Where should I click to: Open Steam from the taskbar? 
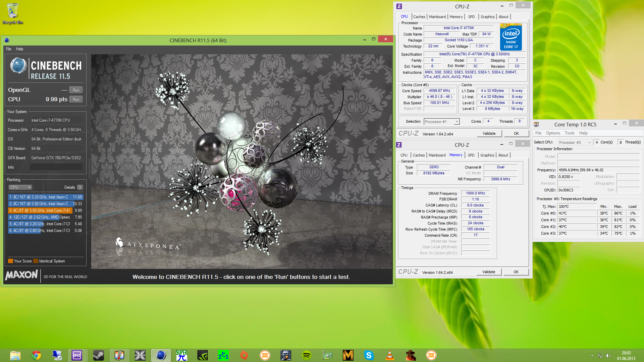pos(98,355)
